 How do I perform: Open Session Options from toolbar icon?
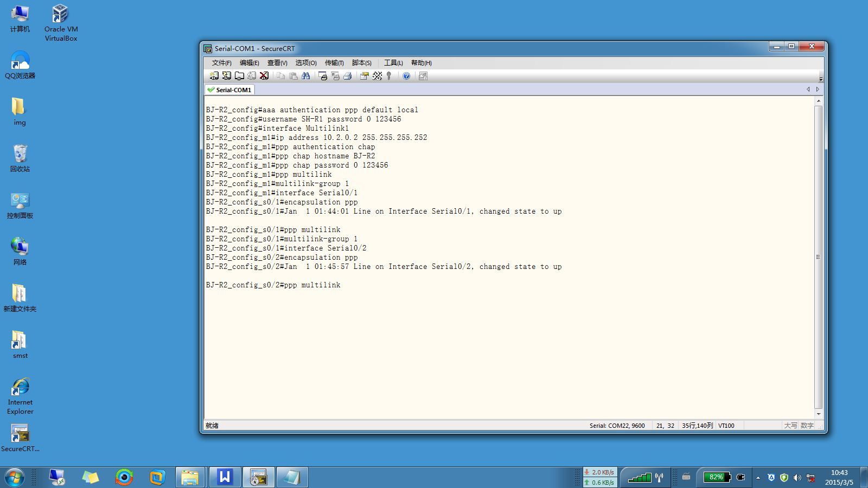tap(364, 76)
